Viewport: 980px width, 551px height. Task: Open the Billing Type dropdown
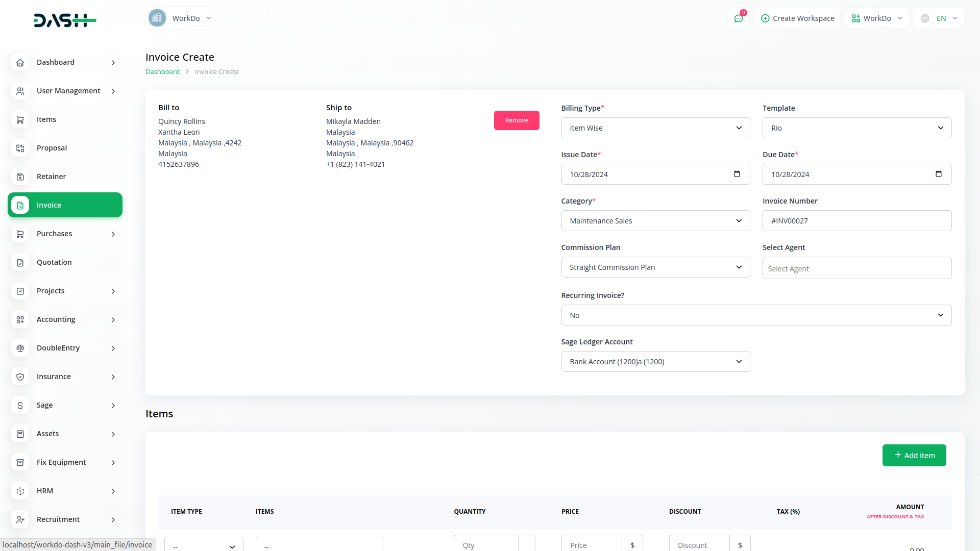coord(655,128)
